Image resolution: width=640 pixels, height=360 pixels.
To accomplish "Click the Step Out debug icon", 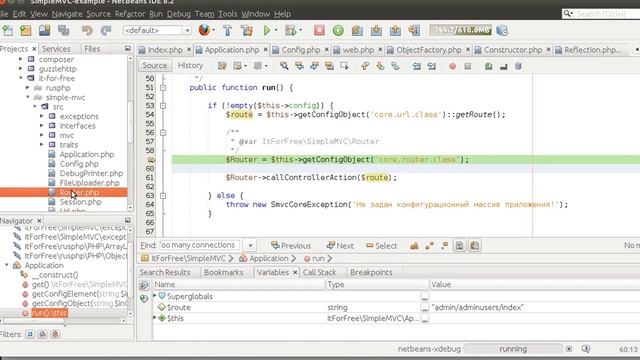I will (395, 30).
